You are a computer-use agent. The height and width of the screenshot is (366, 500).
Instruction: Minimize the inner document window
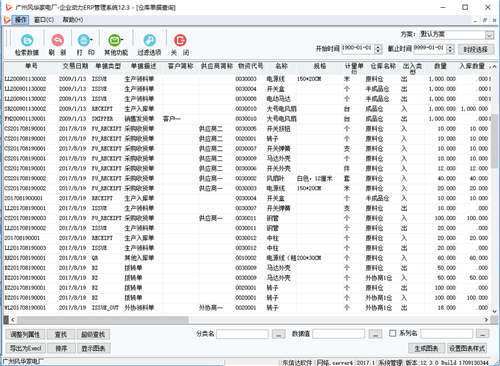click(x=475, y=21)
